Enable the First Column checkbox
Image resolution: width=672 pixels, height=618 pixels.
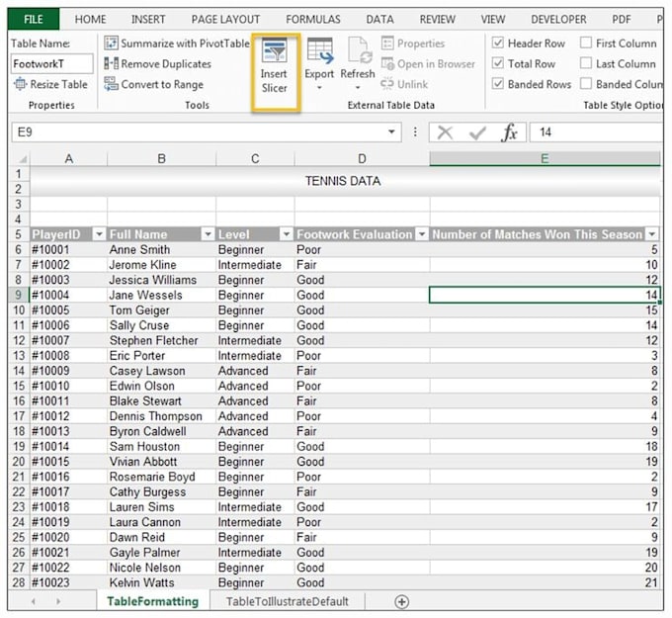pyautogui.click(x=586, y=44)
